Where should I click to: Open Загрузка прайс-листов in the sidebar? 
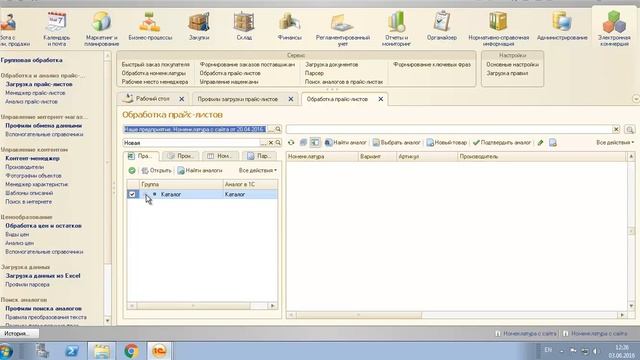pos(39,84)
